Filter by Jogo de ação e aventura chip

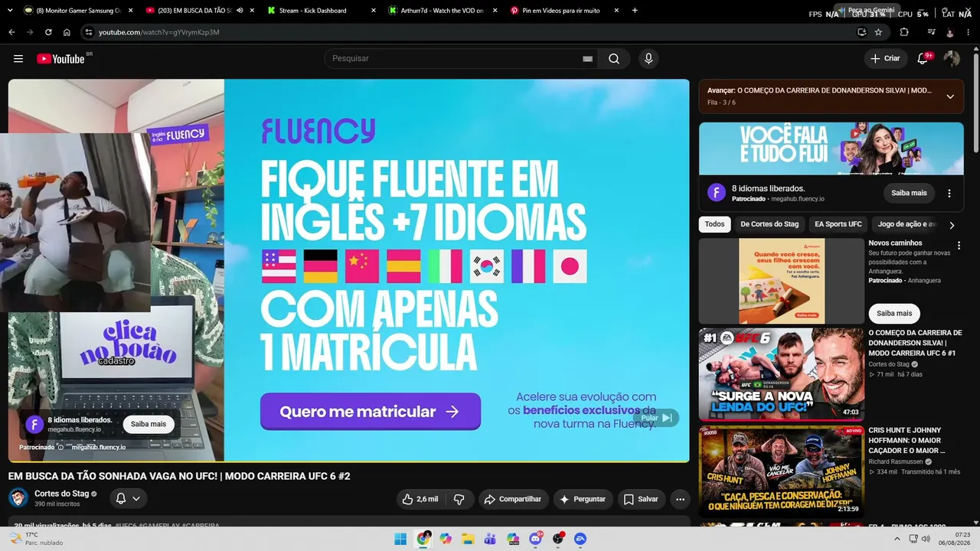(x=906, y=224)
